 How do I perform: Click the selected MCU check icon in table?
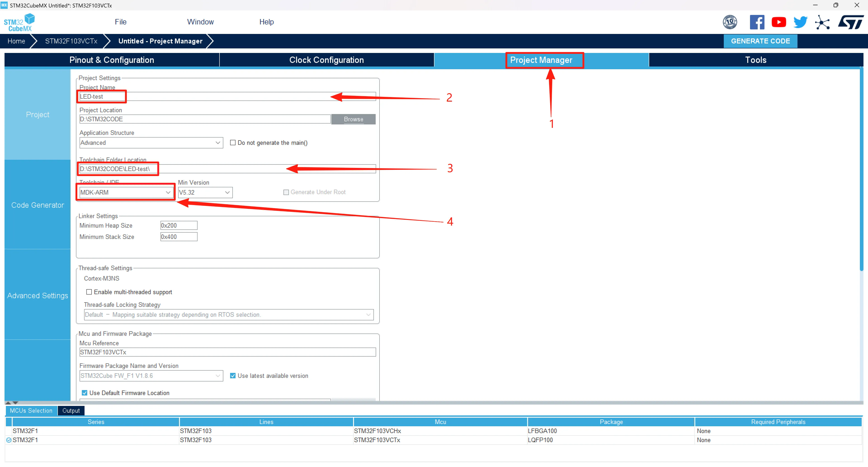[x=9, y=440]
